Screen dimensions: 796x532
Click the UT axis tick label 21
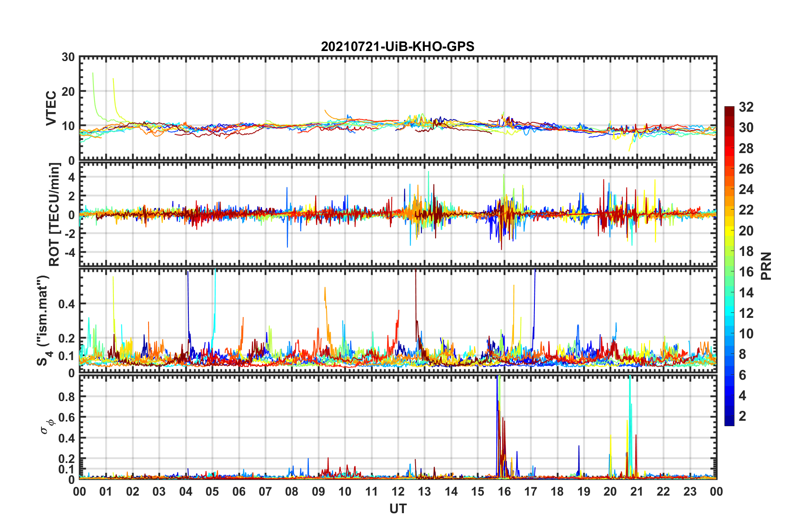[x=637, y=491]
